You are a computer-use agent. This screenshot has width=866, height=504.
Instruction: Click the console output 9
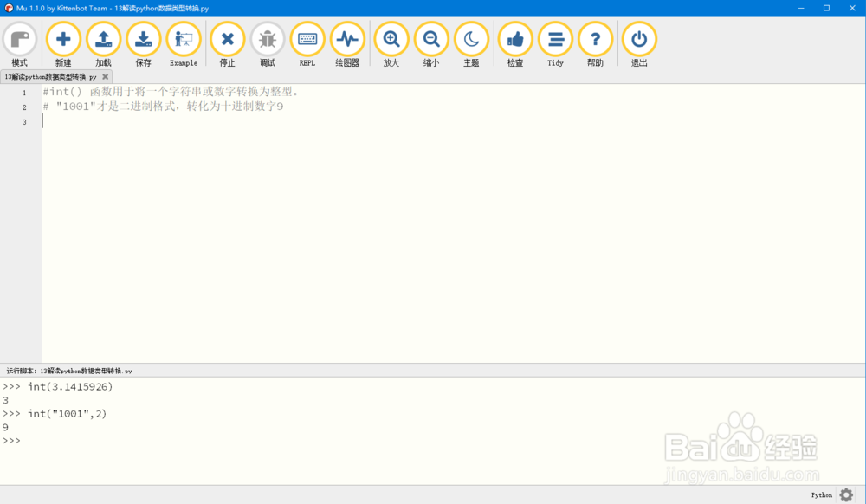tap(5, 427)
